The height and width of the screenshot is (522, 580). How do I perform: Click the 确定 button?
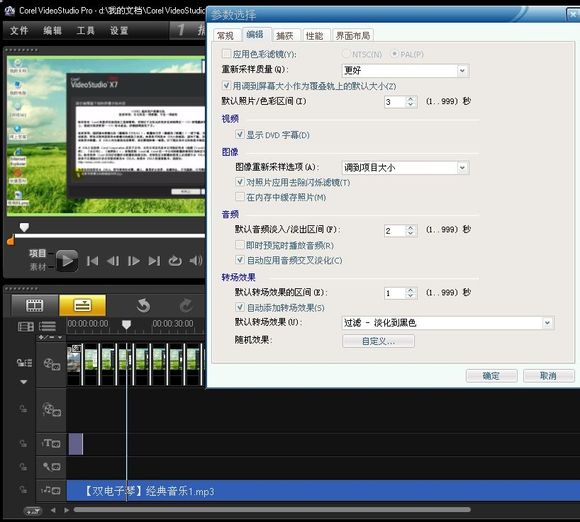pos(491,376)
